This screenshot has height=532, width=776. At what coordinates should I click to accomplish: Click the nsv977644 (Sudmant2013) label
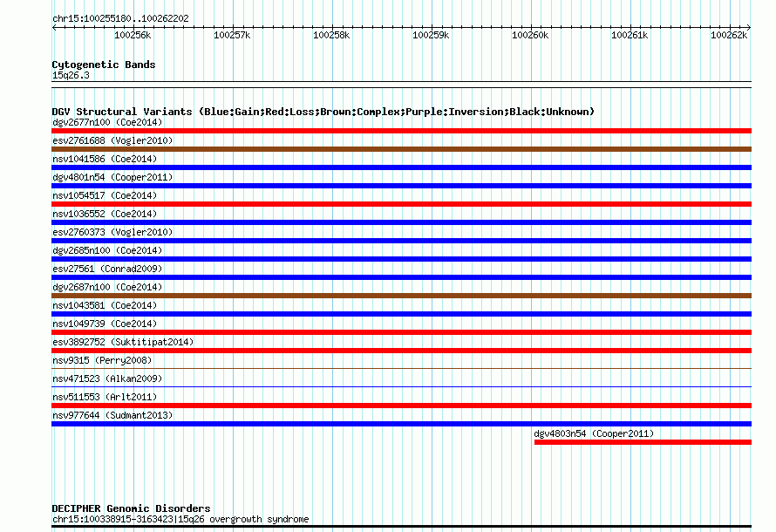coord(112,415)
